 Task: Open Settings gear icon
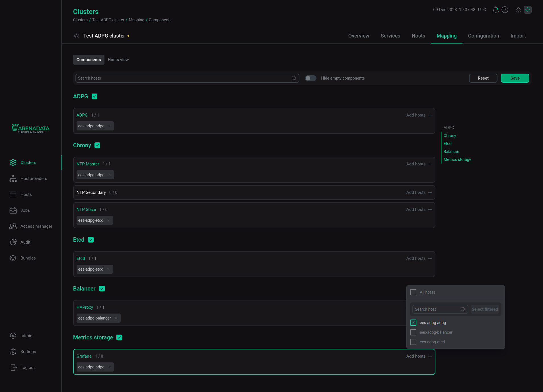(13, 352)
